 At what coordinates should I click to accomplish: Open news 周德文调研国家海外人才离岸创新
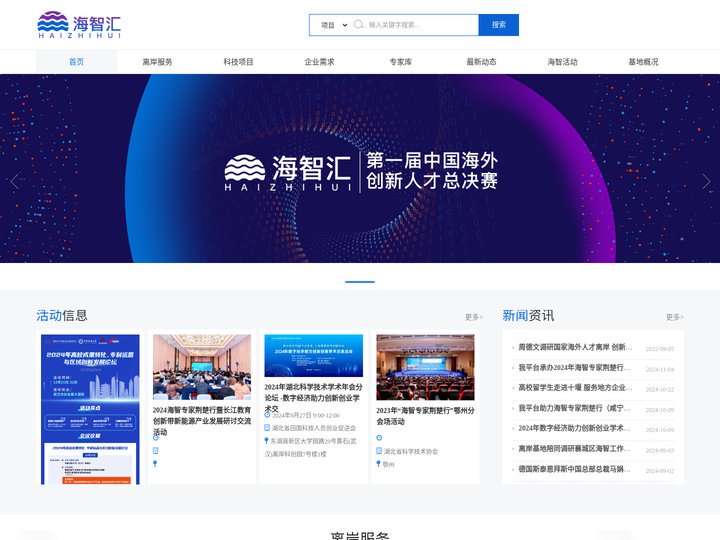coord(575,347)
